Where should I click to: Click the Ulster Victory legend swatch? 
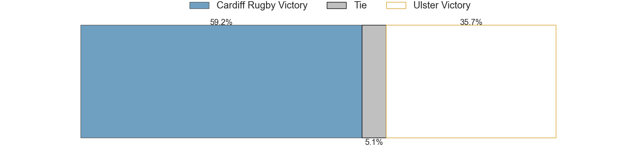coord(396,5)
